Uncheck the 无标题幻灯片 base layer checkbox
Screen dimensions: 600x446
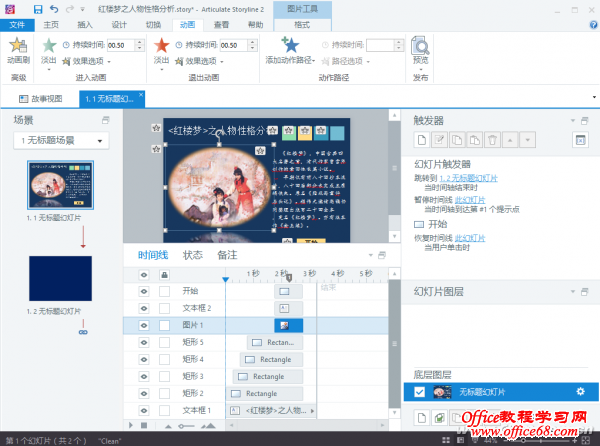point(420,391)
